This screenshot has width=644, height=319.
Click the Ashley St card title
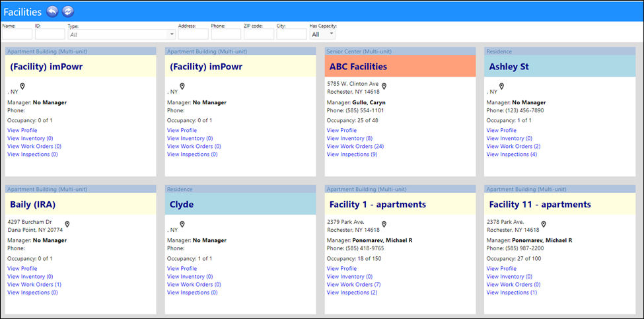[x=509, y=67]
